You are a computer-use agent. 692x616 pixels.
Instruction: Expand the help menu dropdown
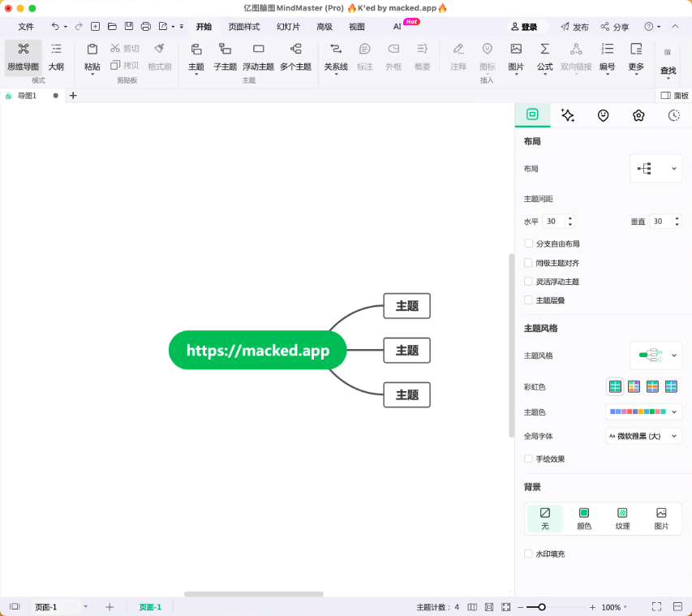[x=659, y=27]
